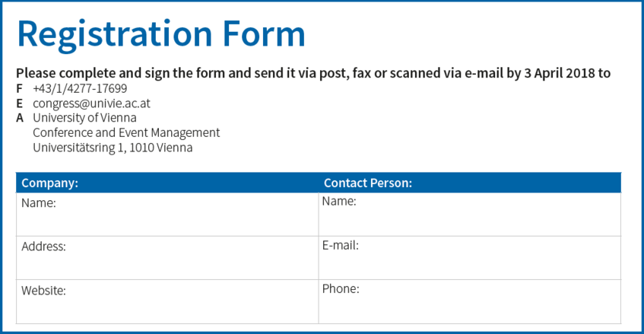This screenshot has height=334, width=644.
Task: Click the Company Name input field
Action: (167, 214)
